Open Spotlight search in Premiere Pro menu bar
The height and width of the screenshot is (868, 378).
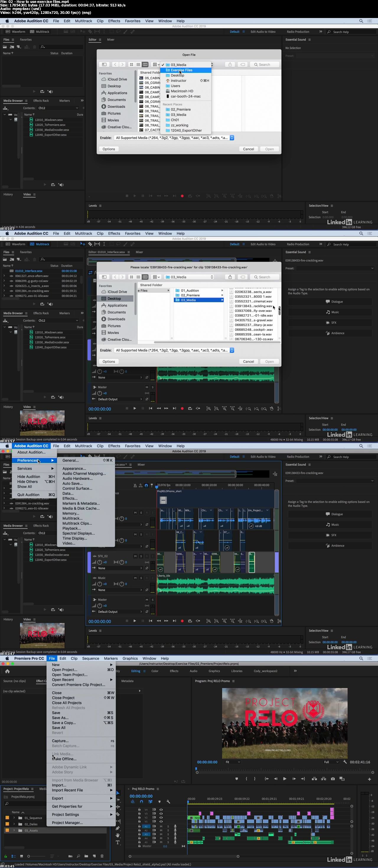pos(361,658)
